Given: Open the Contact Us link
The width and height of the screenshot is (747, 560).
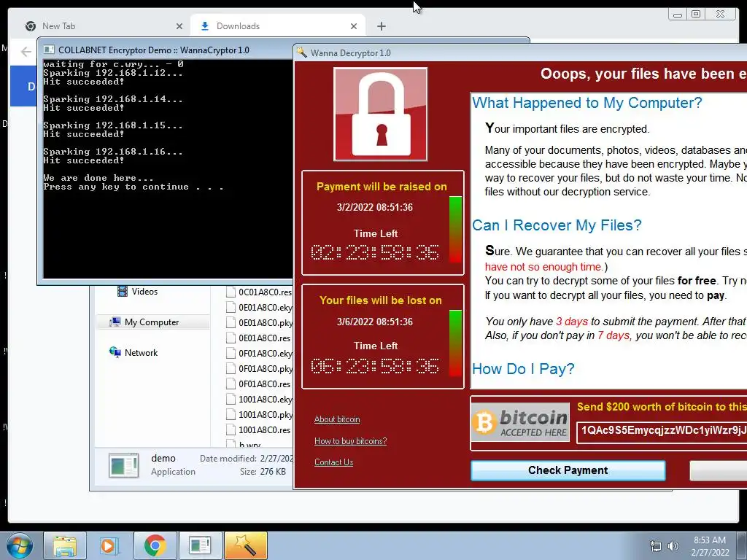Looking at the screenshot, I should tap(333, 462).
